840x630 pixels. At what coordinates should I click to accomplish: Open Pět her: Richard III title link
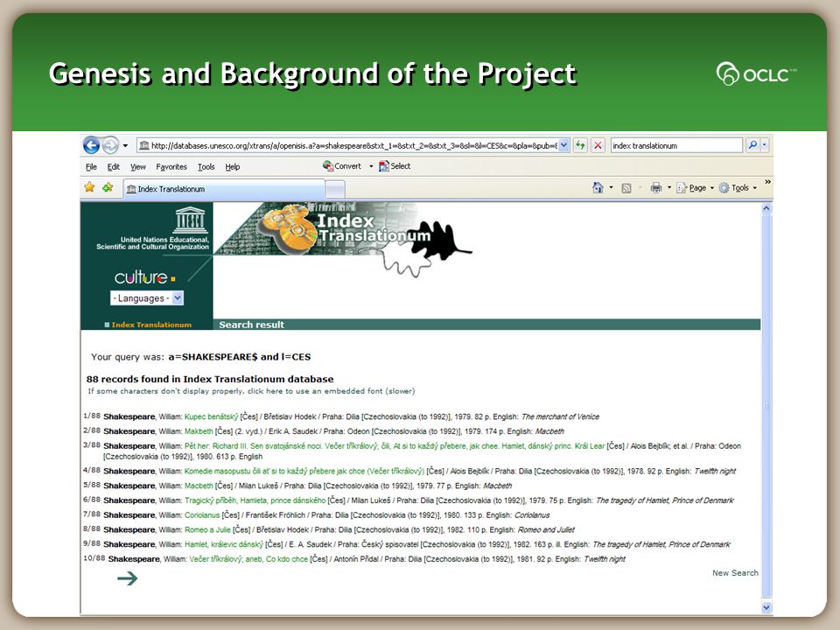coord(395,445)
